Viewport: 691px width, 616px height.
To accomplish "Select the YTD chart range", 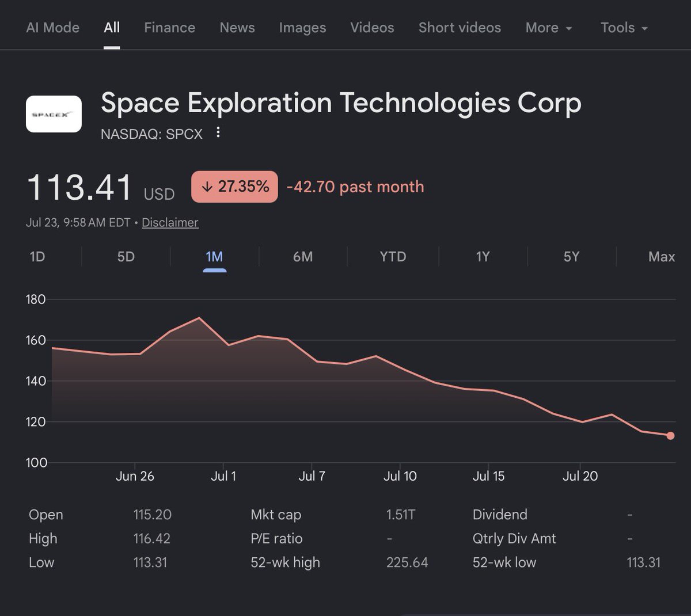I will 393,257.
